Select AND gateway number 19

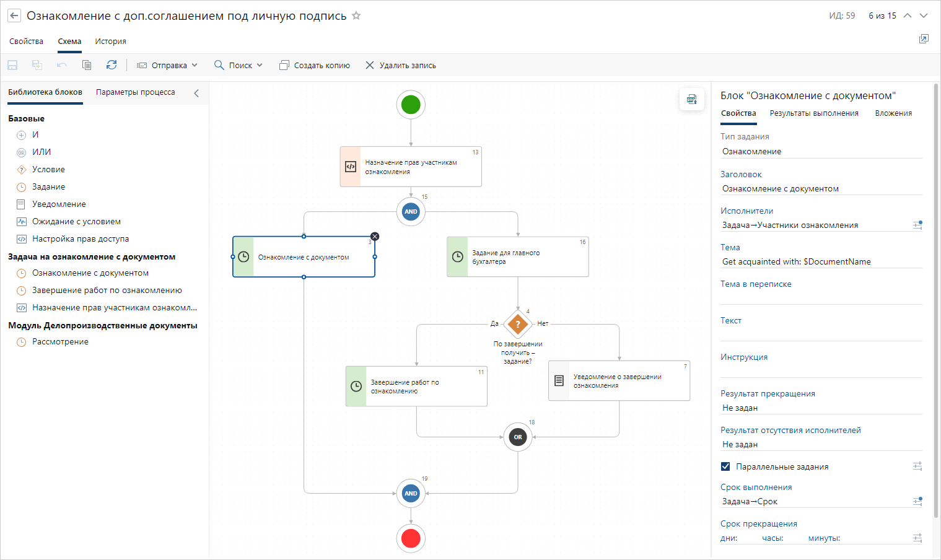(x=411, y=493)
